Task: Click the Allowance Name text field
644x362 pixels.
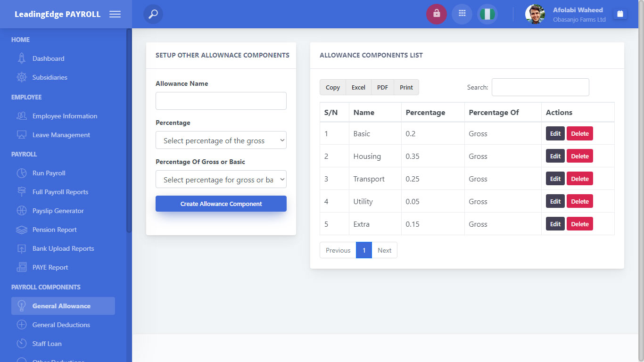Action: click(x=221, y=101)
